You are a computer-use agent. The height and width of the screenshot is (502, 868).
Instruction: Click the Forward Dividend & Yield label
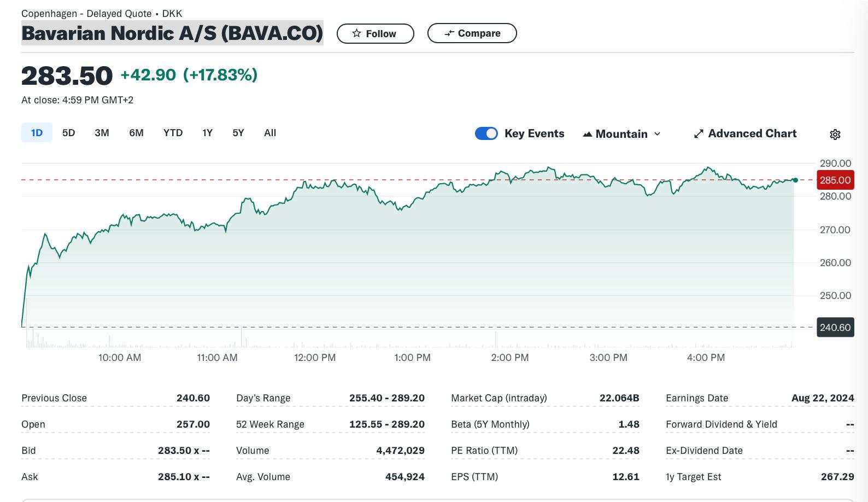722,424
